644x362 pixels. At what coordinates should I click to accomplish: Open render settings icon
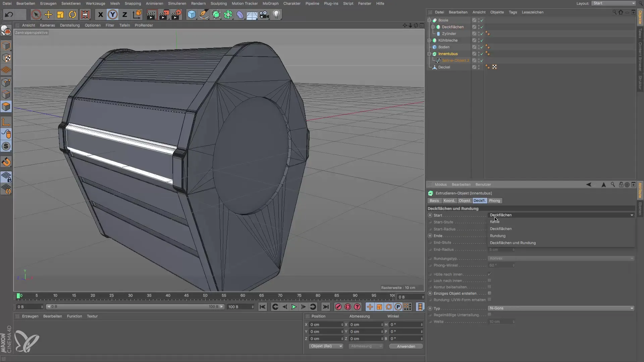click(x=176, y=14)
